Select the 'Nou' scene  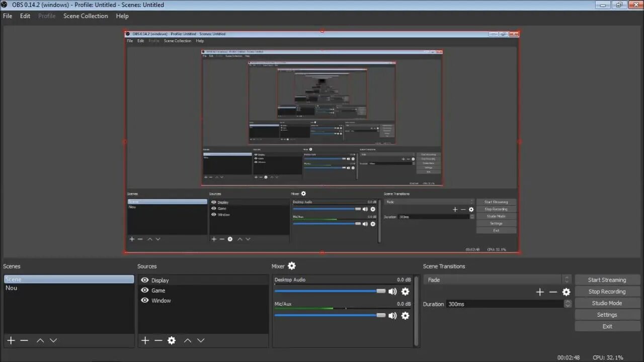(69, 288)
